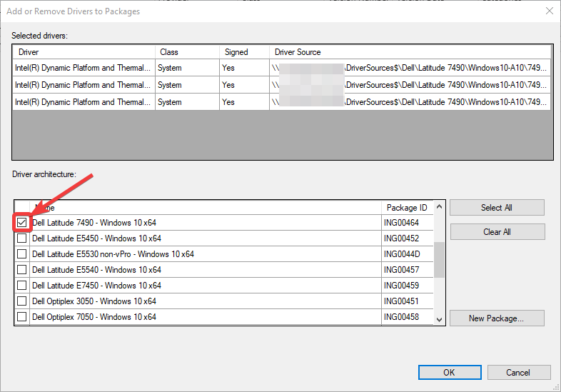Sort by Signed column header
The width and height of the screenshot is (561, 392).
(244, 52)
